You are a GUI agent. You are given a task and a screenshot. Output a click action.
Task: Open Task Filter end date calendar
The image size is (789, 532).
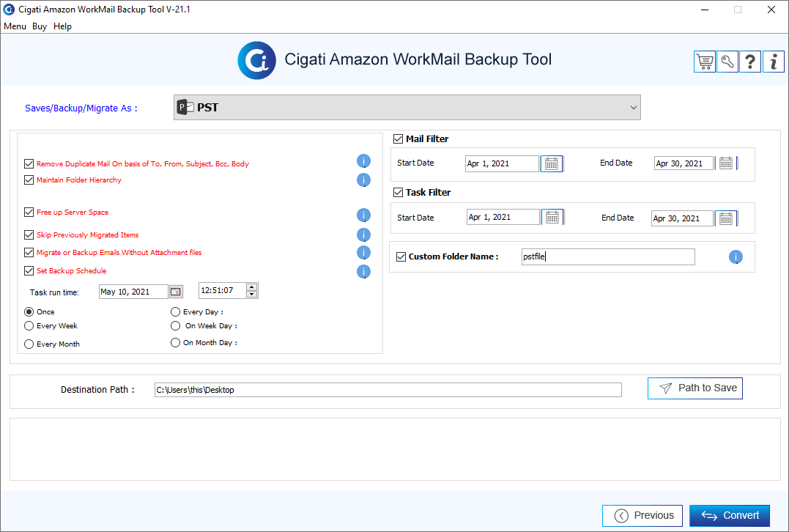pos(725,218)
